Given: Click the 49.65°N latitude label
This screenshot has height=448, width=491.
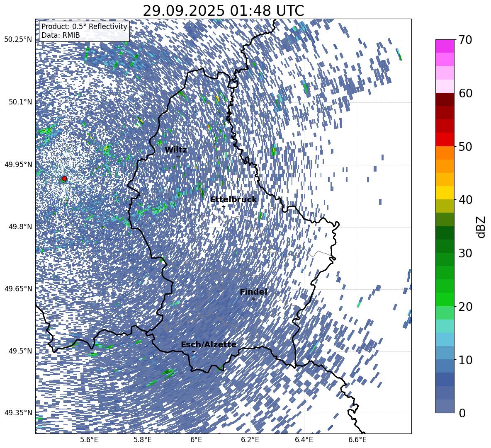Looking at the screenshot, I should point(18,289).
